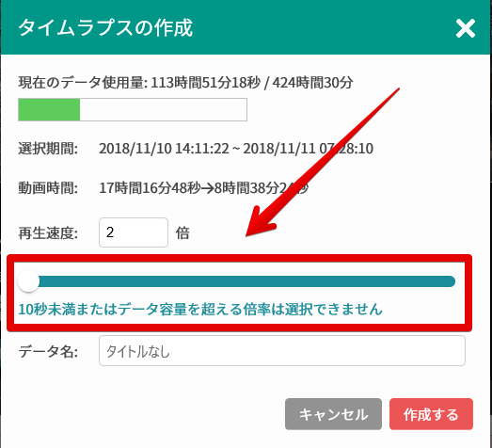Click the データ名 label
The width and height of the screenshot is (492, 448).
click(48, 351)
